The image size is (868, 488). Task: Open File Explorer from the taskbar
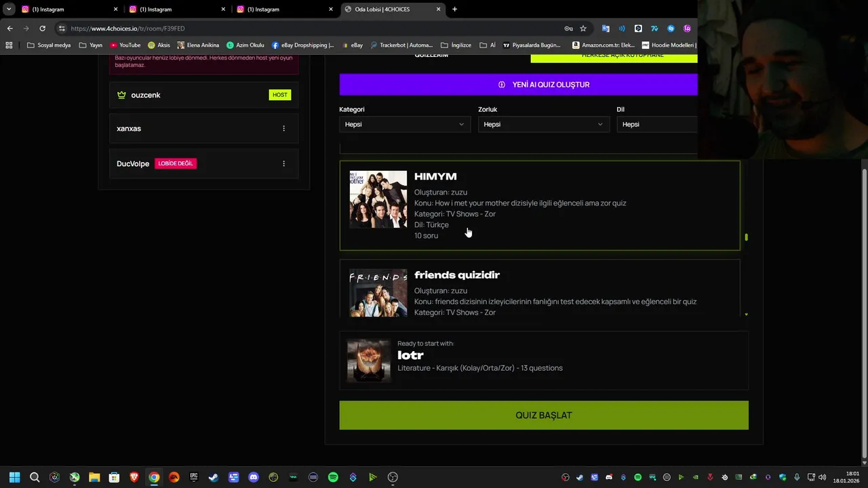click(94, 477)
